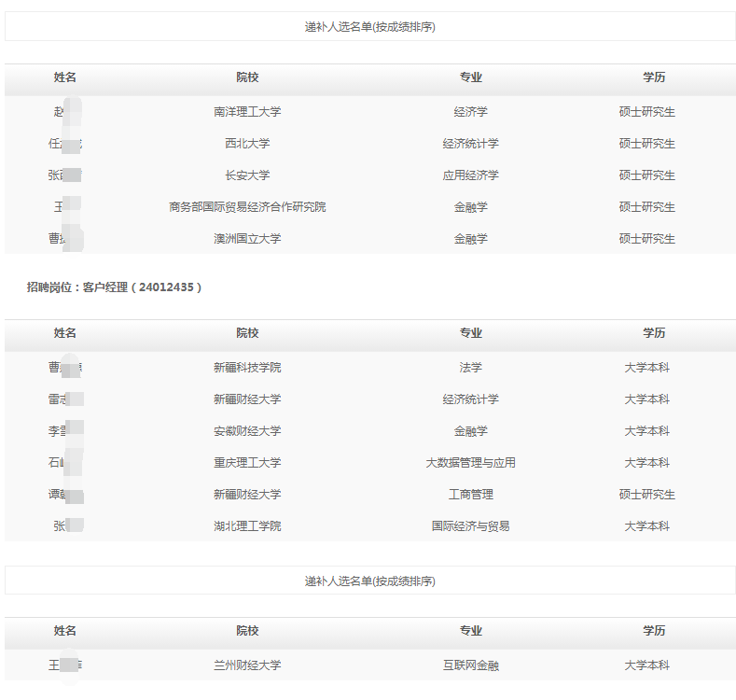Click 大学本科 in the 法学 row

pos(646,368)
